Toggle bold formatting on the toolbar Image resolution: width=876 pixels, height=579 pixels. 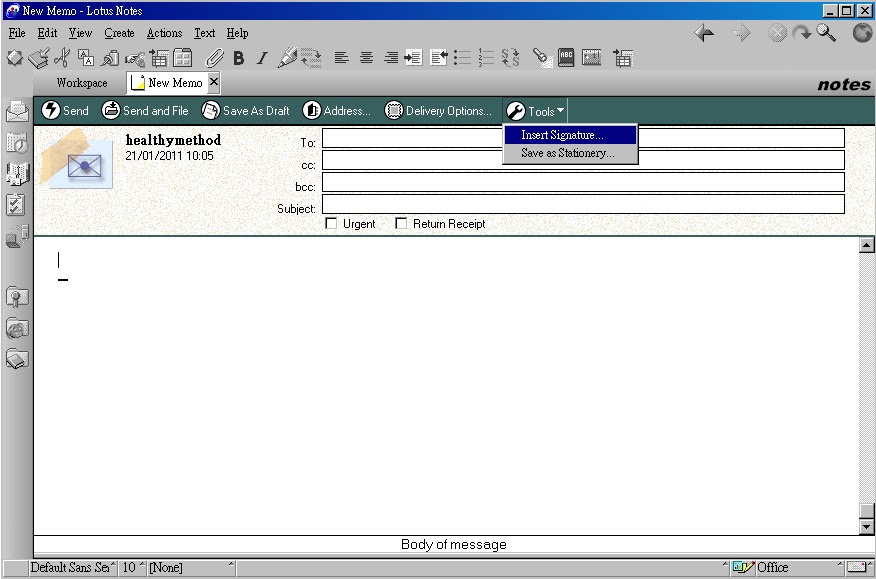click(238, 58)
